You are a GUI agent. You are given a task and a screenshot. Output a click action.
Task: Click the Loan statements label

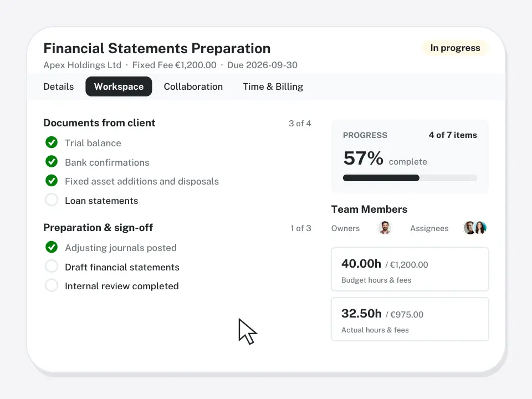coord(101,201)
